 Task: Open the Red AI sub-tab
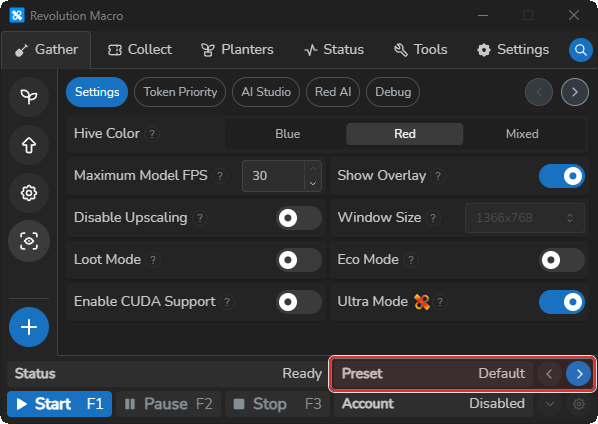[x=333, y=92]
